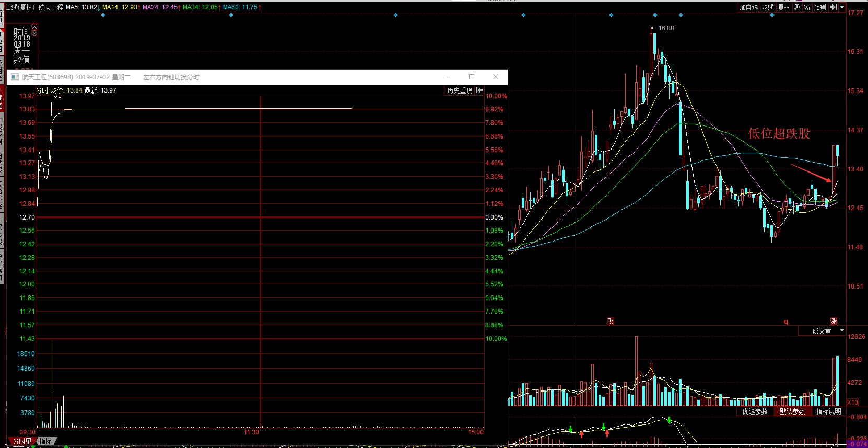Click the red q marker on the K-line chart
The image size is (868, 448).
click(x=786, y=321)
